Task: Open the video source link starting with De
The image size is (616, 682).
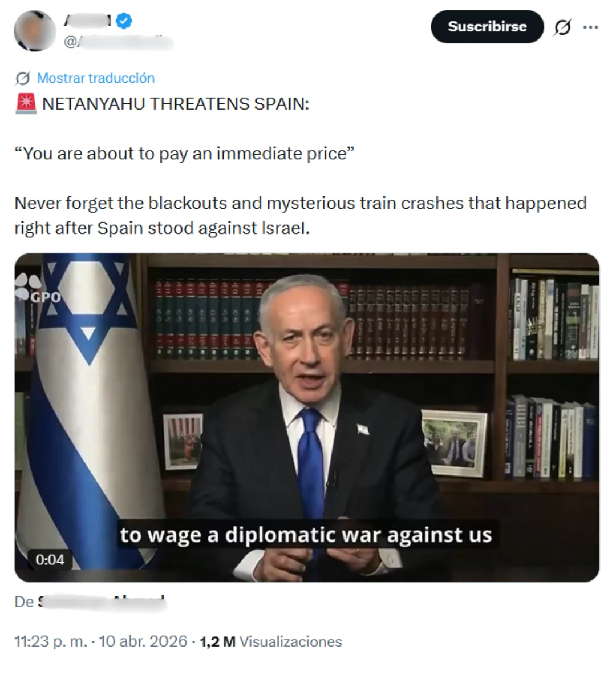Action: [x=91, y=602]
